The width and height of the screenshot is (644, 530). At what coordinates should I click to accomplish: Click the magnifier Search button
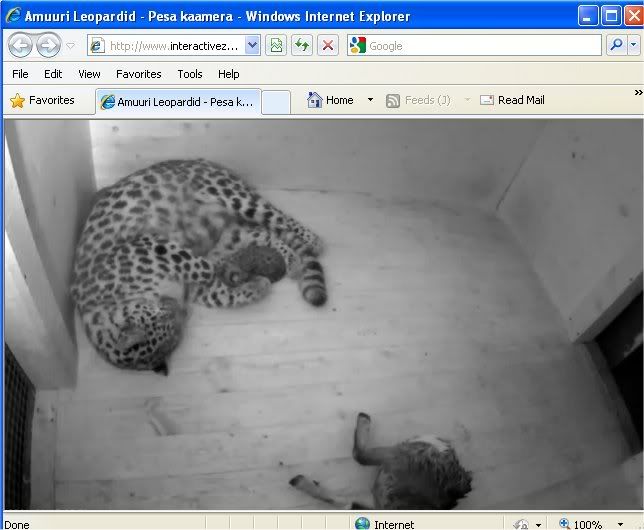(x=616, y=45)
